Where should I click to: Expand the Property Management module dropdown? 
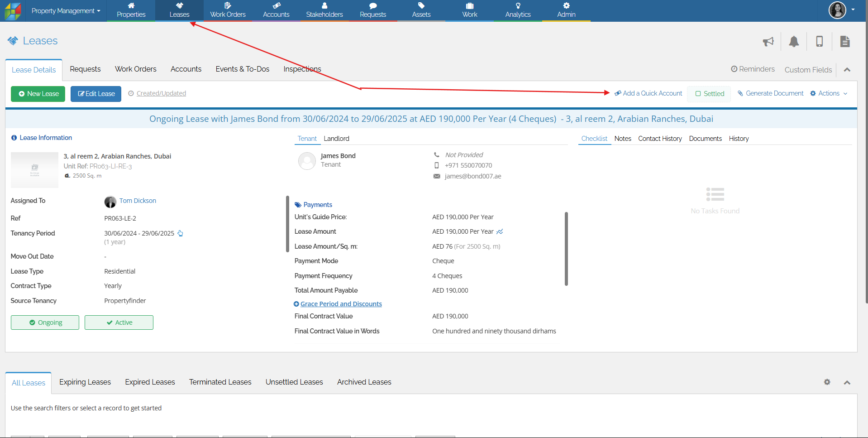(66, 11)
